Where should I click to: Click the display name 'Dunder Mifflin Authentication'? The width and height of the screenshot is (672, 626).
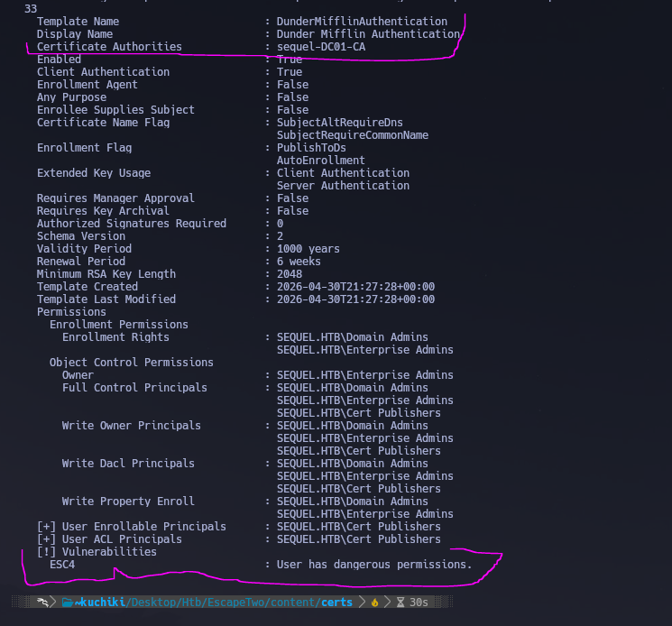368,34
